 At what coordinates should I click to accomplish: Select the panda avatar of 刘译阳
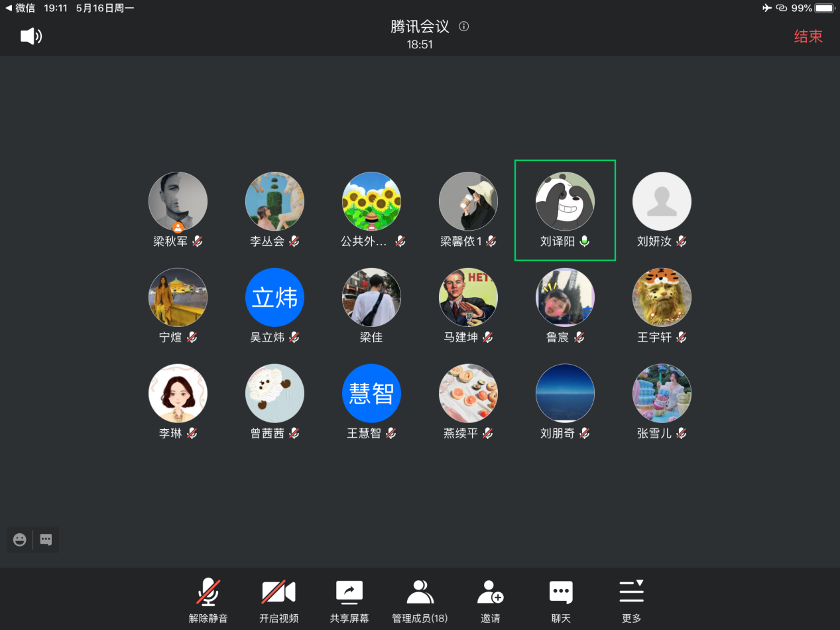(565, 202)
